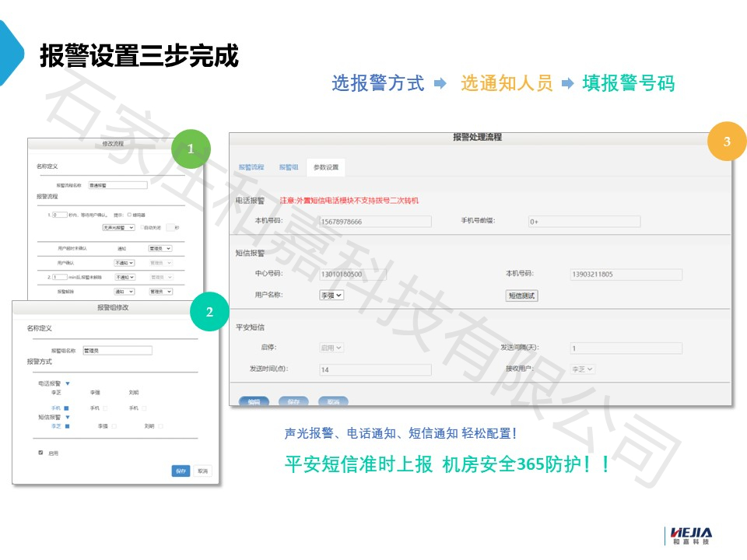This screenshot has width=747, height=560.
Task: Click the 短信测试 button
Action: click(522, 296)
